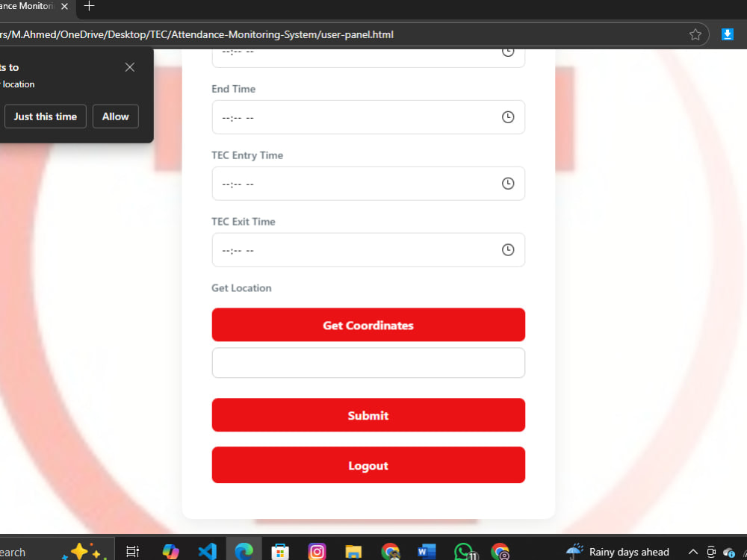Submit the attendance form

pyautogui.click(x=368, y=415)
